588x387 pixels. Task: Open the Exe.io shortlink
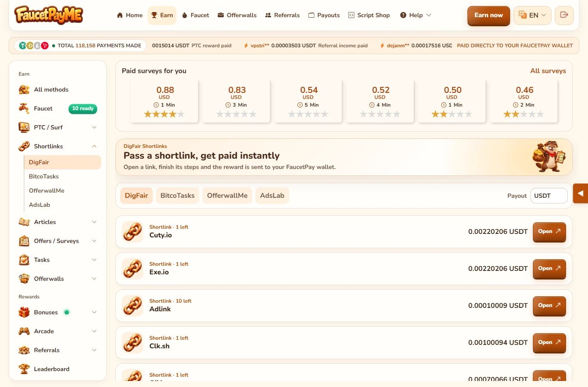tap(549, 268)
